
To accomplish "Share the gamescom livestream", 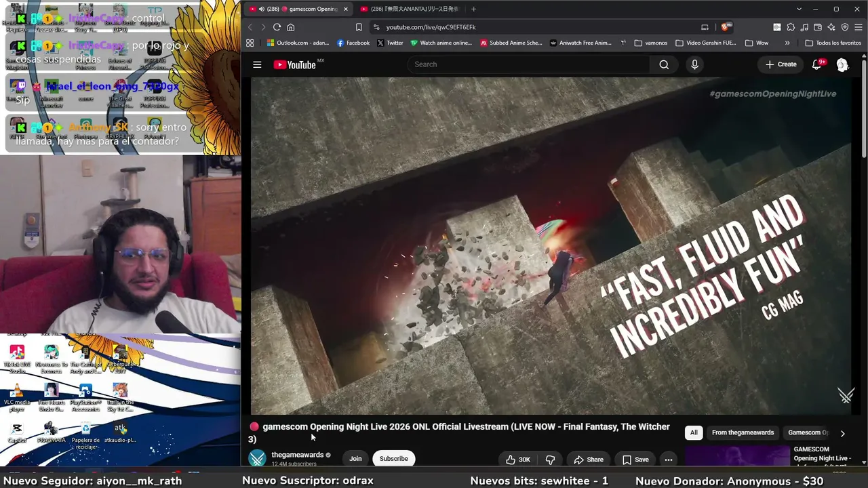I will 589,460.
